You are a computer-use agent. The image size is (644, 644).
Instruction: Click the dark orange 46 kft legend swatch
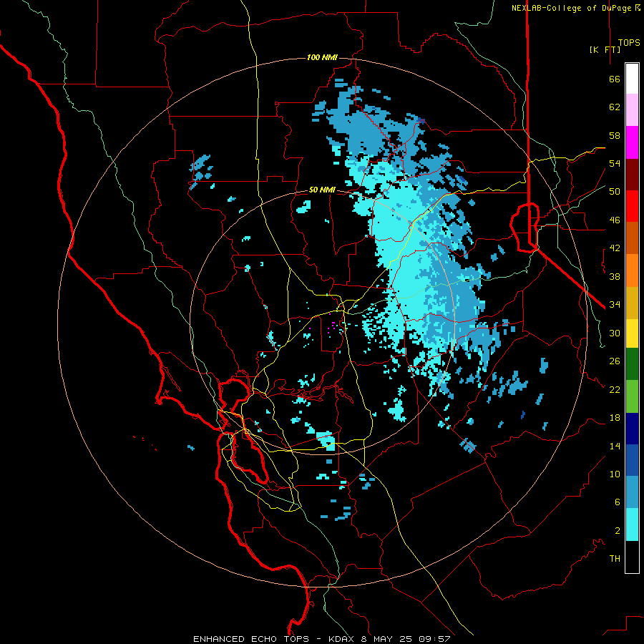632,238
